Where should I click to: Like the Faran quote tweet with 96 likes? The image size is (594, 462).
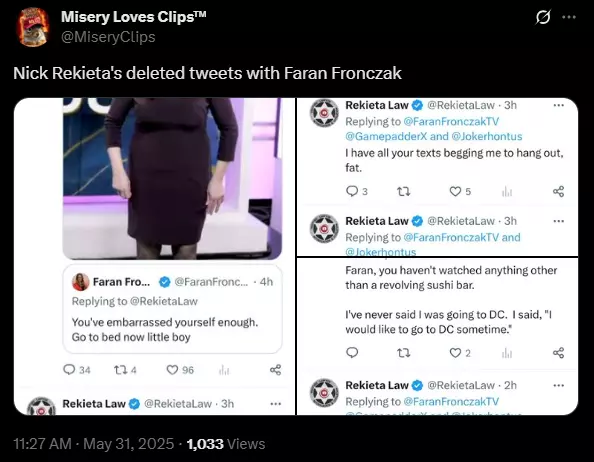[172, 370]
